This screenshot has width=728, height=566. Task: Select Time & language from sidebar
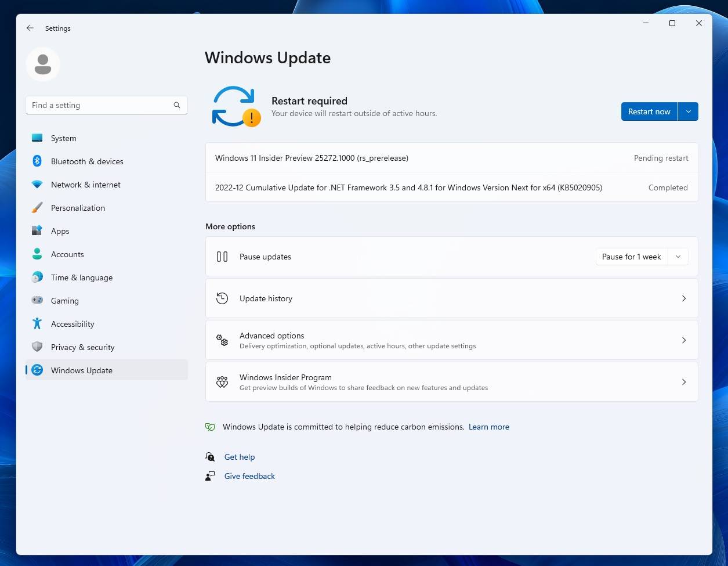click(81, 277)
